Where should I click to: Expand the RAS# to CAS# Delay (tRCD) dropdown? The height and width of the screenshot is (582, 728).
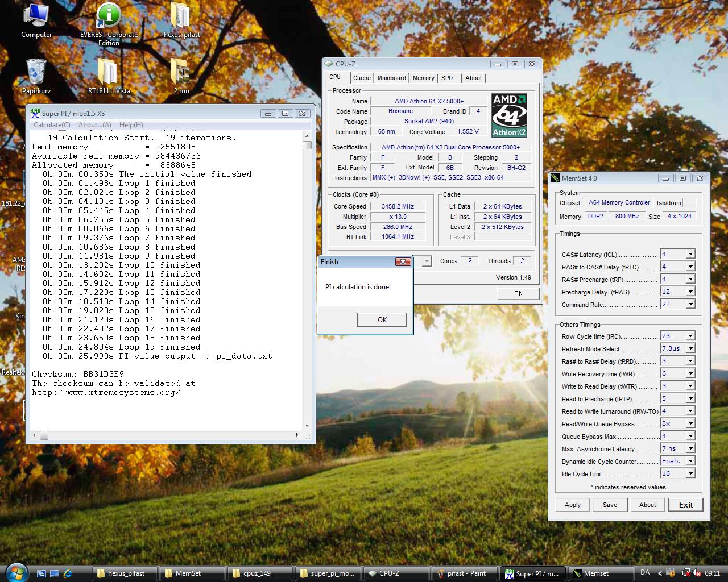[690, 267]
